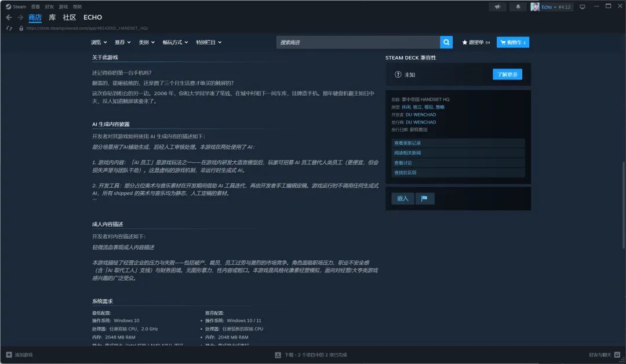Switch to the 商店 tab
This screenshot has width=626, height=364.
[35, 17]
